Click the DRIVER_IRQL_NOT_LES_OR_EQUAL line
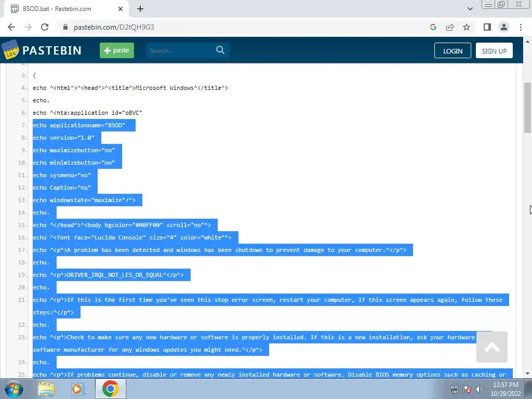This screenshot has width=532, height=399. [108, 275]
